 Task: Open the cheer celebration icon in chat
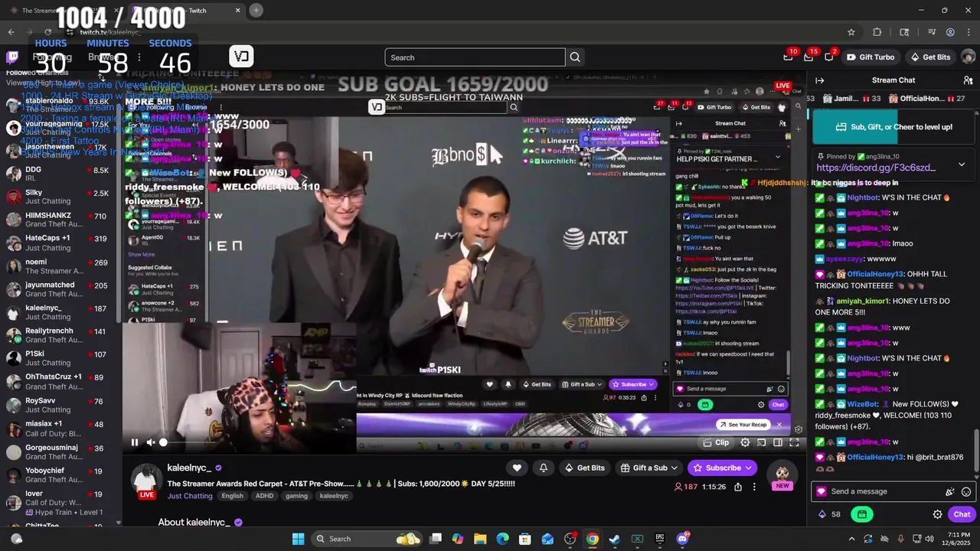(950, 492)
